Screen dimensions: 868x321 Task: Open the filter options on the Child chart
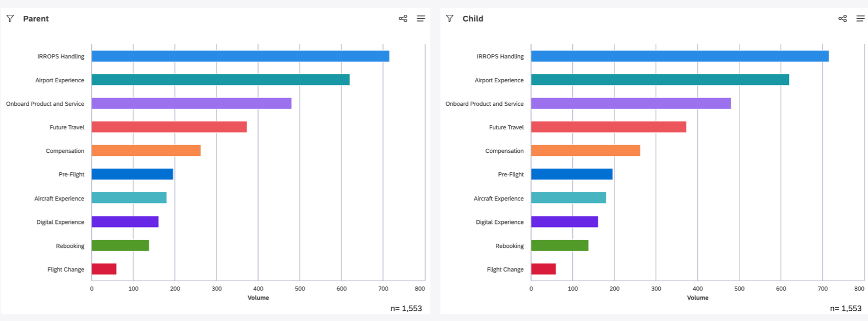point(449,18)
